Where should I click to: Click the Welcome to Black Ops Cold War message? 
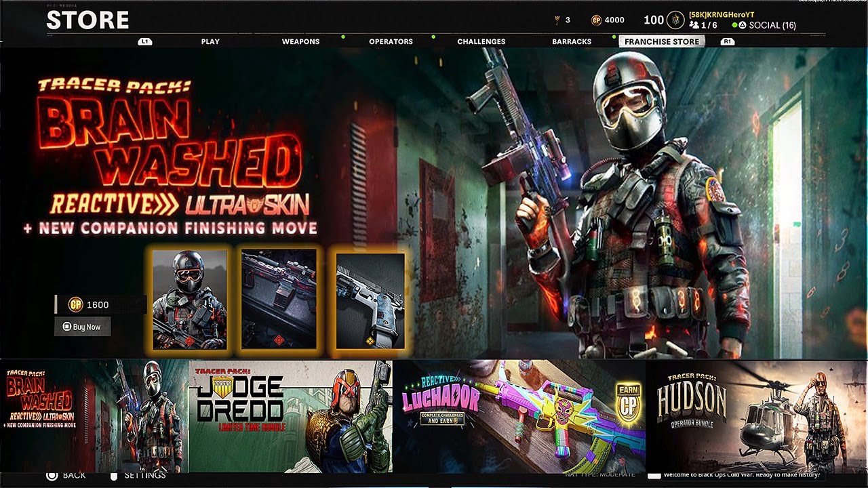click(x=742, y=475)
